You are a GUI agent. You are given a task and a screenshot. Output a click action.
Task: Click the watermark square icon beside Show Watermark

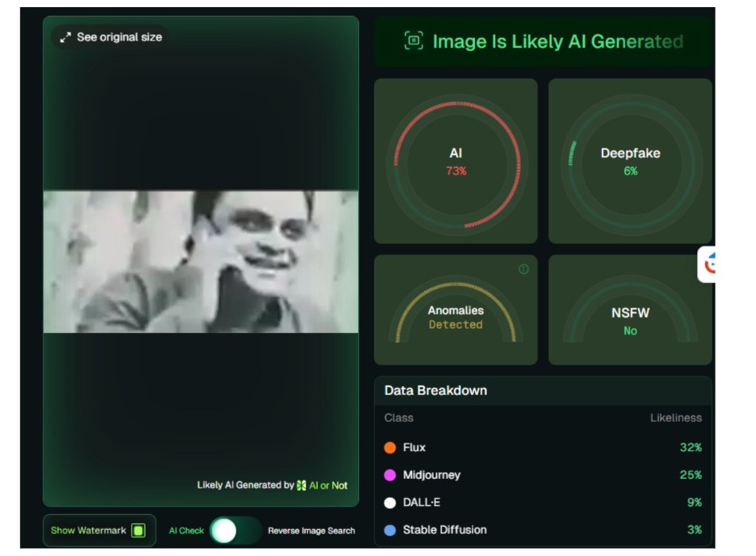138,530
